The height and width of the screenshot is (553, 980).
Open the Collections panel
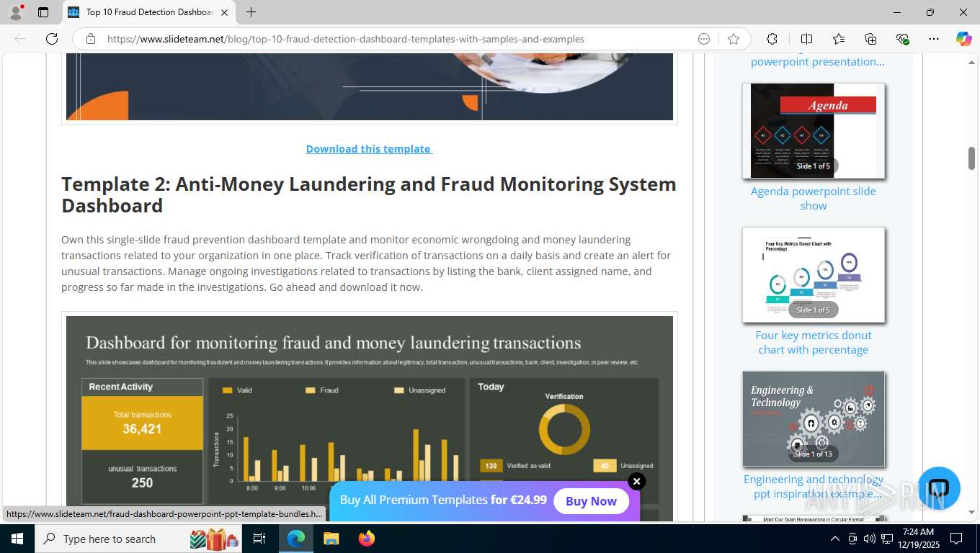[x=870, y=39]
